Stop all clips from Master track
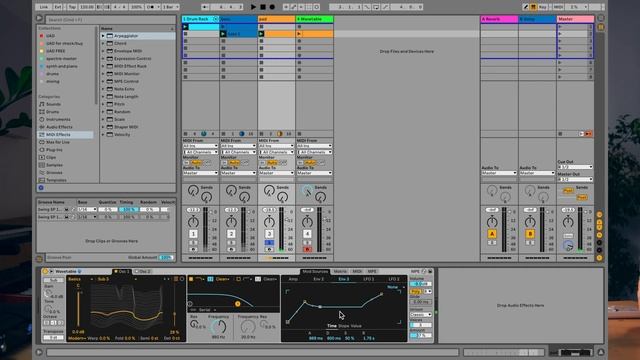Image resolution: width=640 pixels, height=360 pixels. [560, 134]
